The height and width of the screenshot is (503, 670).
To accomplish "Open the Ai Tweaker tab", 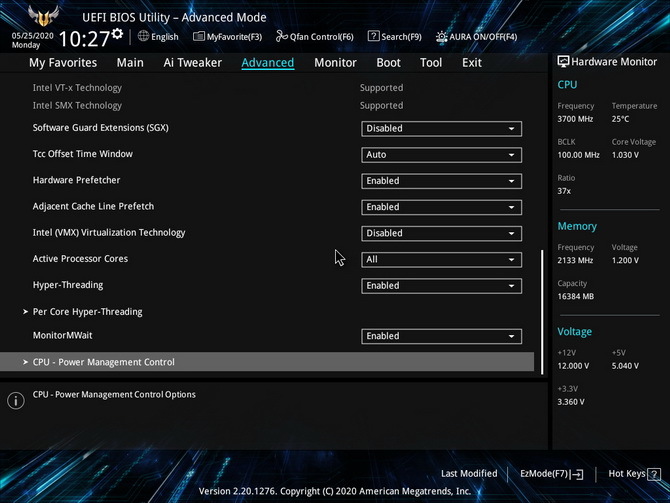I will (192, 63).
